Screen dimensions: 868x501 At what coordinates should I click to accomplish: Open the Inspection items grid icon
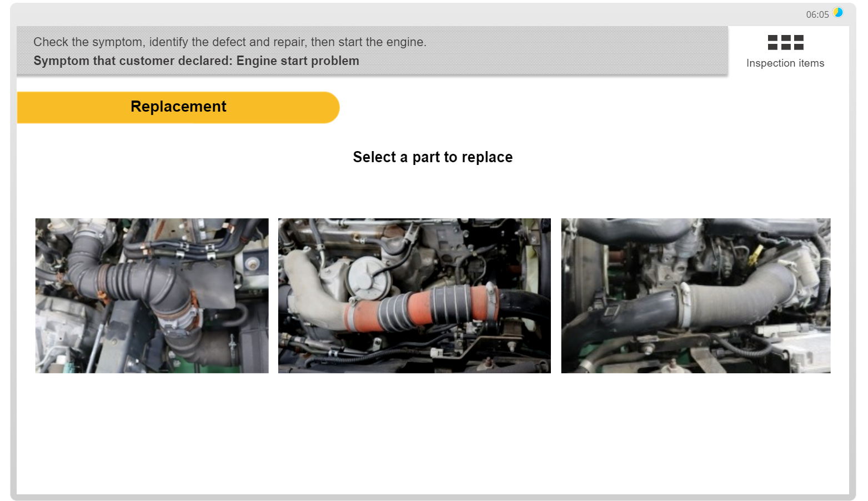(785, 43)
